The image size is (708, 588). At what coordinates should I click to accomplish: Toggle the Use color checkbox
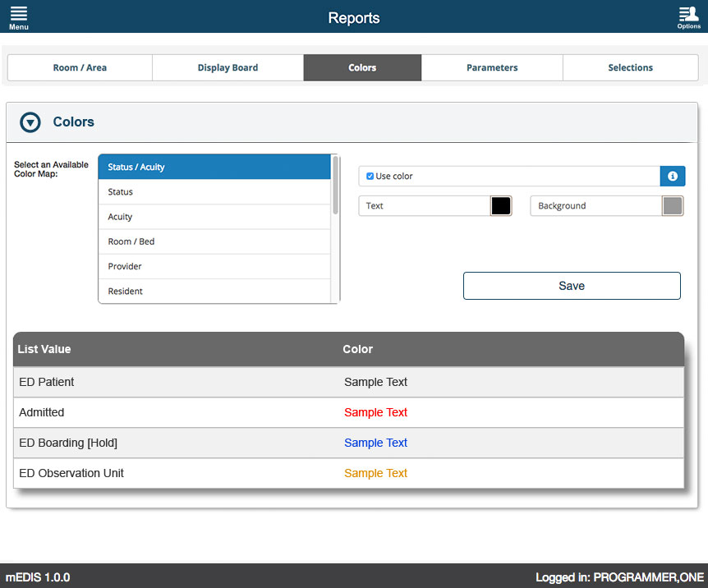pos(370,176)
